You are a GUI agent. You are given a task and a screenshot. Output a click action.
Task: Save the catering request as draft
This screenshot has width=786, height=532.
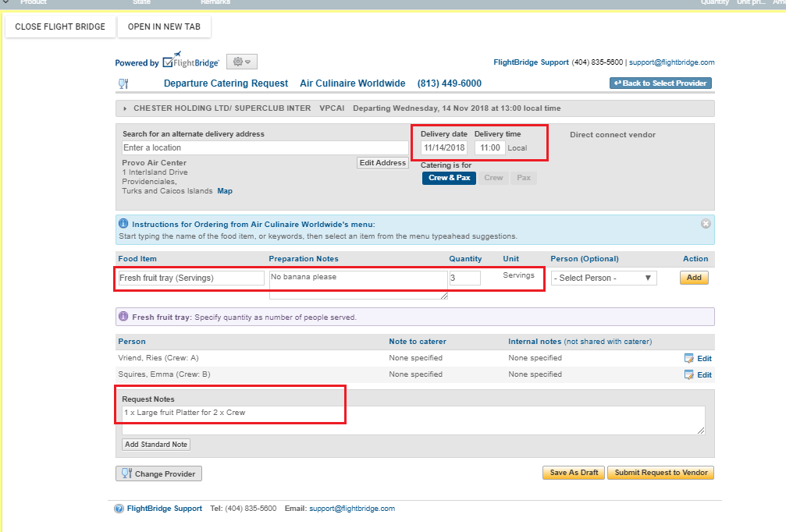(574, 473)
